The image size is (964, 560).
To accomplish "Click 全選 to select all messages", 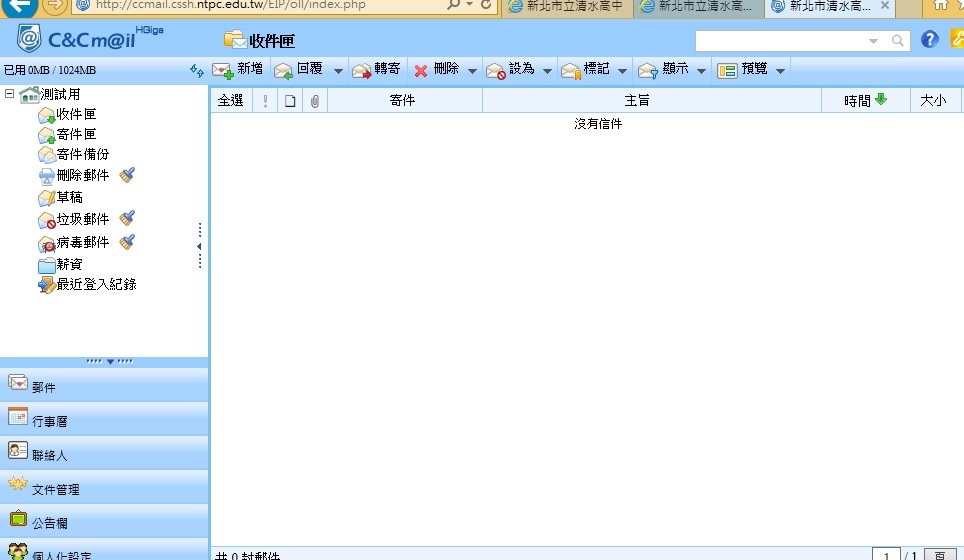I will click(231, 100).
